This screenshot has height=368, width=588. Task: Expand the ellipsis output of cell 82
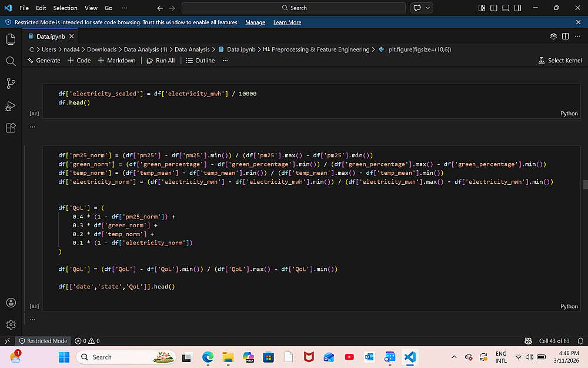(x=32, y=127)
